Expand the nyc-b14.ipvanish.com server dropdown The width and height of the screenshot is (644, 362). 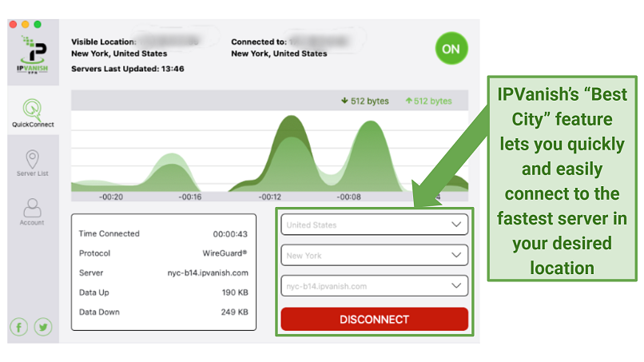pyautogui.click(x=374, y=285)
